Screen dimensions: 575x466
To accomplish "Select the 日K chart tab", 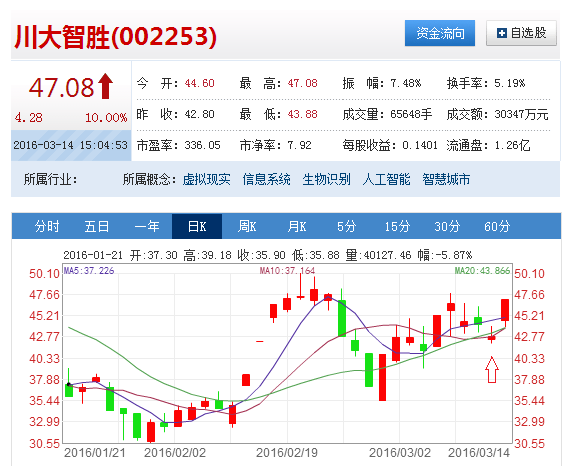I will click(x=197, y=226).
